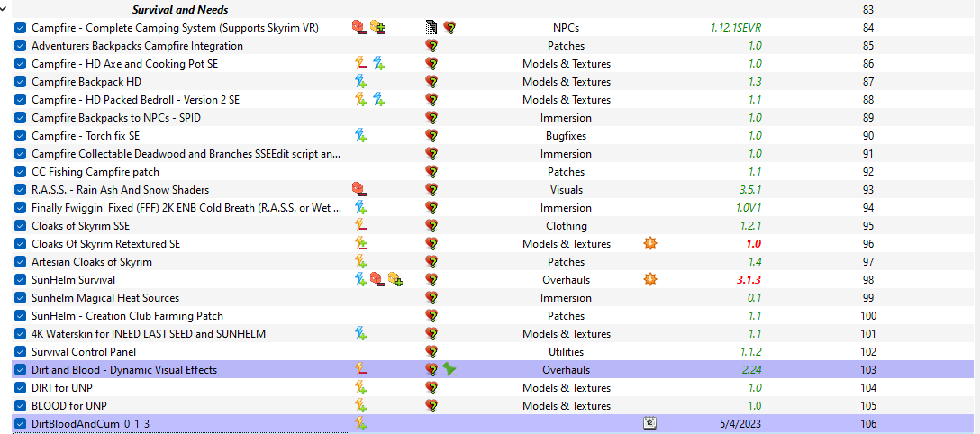Image resolution: width=980 pixels, height=434 pixels.
Task: Select Artesian Cloaks of Skyrim mod name
Action: [92, 262]
